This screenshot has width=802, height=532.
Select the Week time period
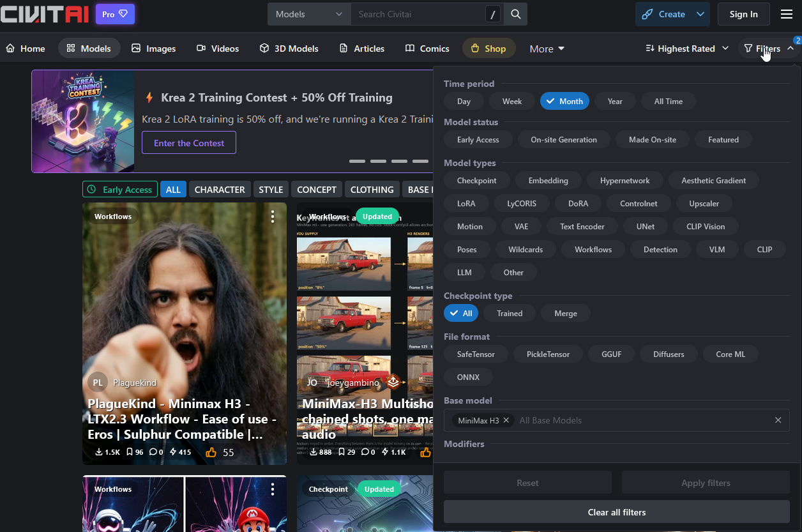pos(512,101)
